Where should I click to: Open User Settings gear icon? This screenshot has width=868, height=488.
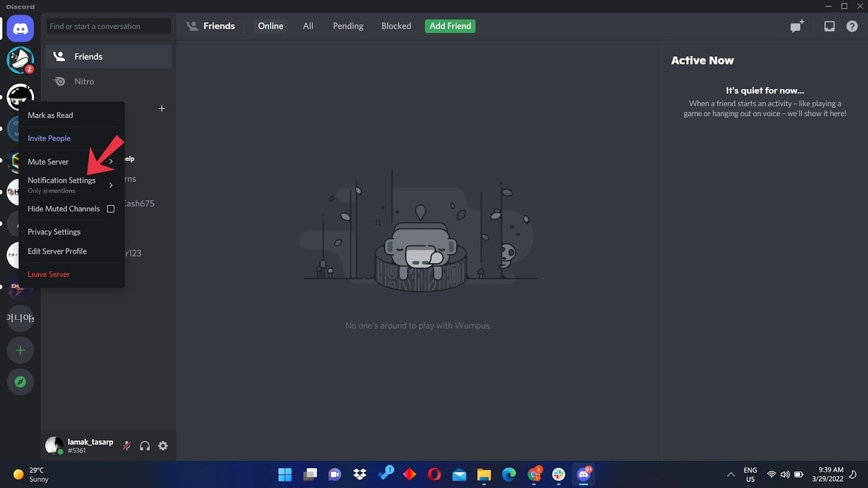(163, 446)
